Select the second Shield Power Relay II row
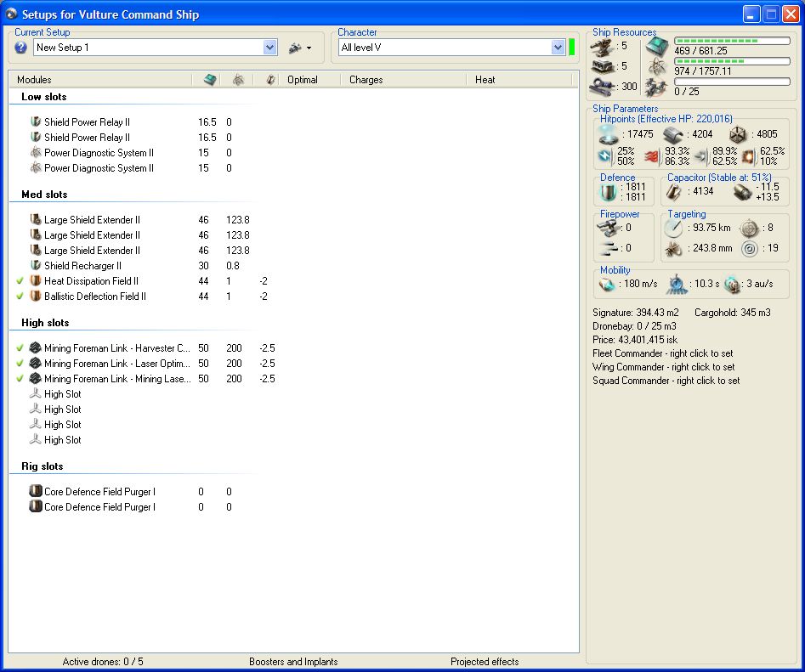This screenshot has width=805, height=672. click(87, 138)
